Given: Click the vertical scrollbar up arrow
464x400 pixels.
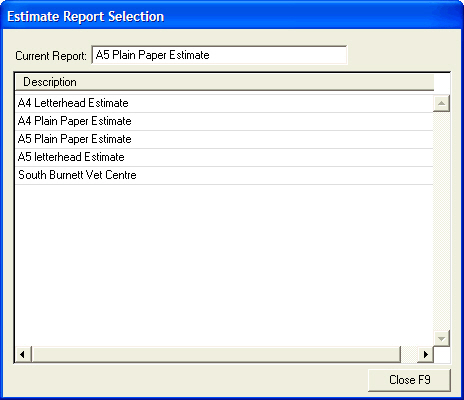Looking at the screenshot, I should point(441,103).
